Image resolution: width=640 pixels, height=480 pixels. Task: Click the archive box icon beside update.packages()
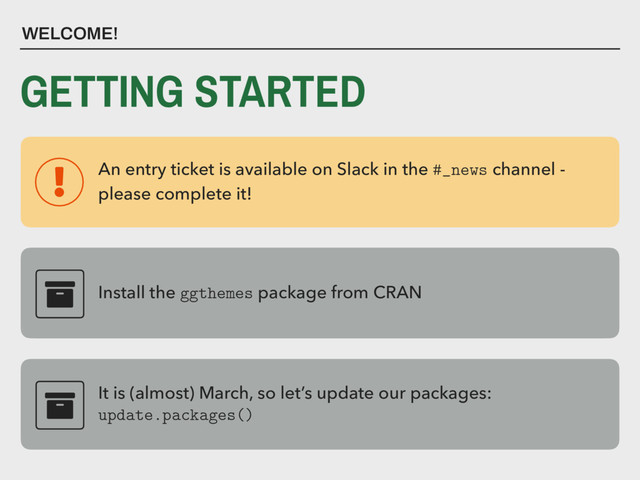59,403
